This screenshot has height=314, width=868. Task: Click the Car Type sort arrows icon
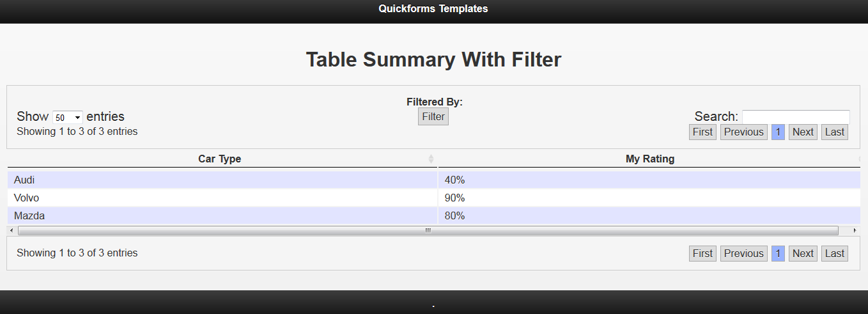coord(431,159)
